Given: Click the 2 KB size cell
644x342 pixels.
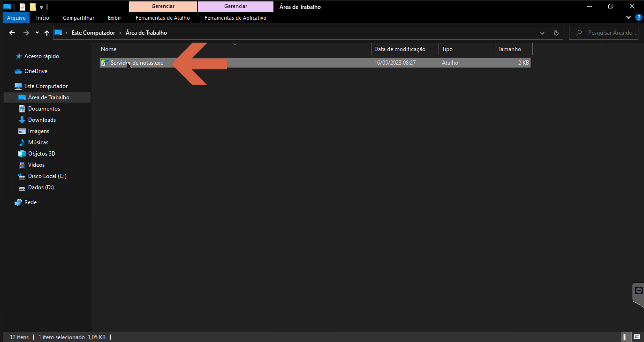Looking at the screenshot, I should (x=523, y=63).
